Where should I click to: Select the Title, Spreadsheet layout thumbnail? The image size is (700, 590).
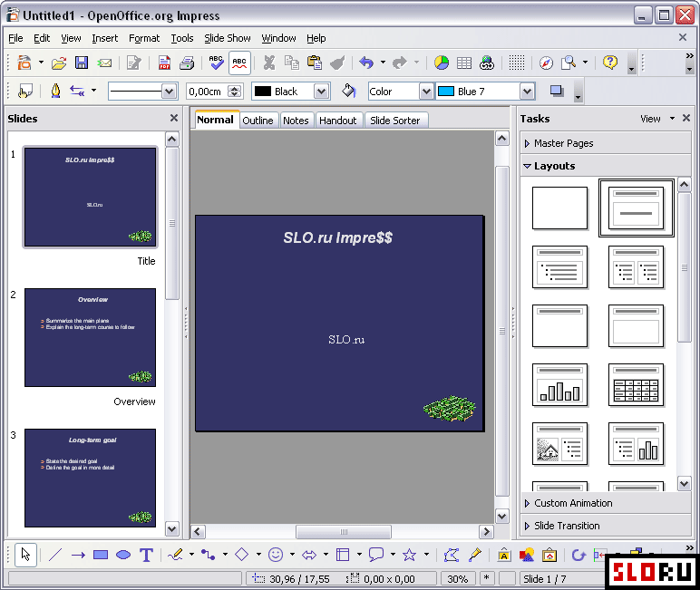click(x=636, y=384)
